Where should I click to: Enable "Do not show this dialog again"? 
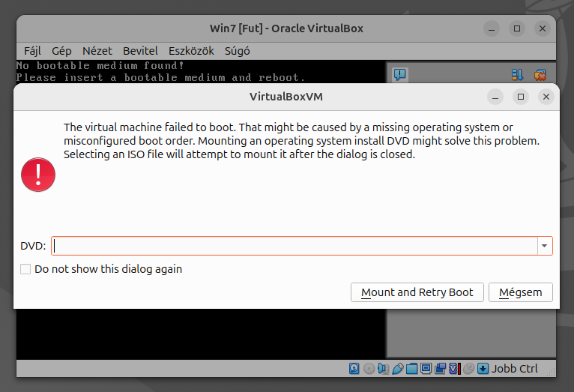26,269
